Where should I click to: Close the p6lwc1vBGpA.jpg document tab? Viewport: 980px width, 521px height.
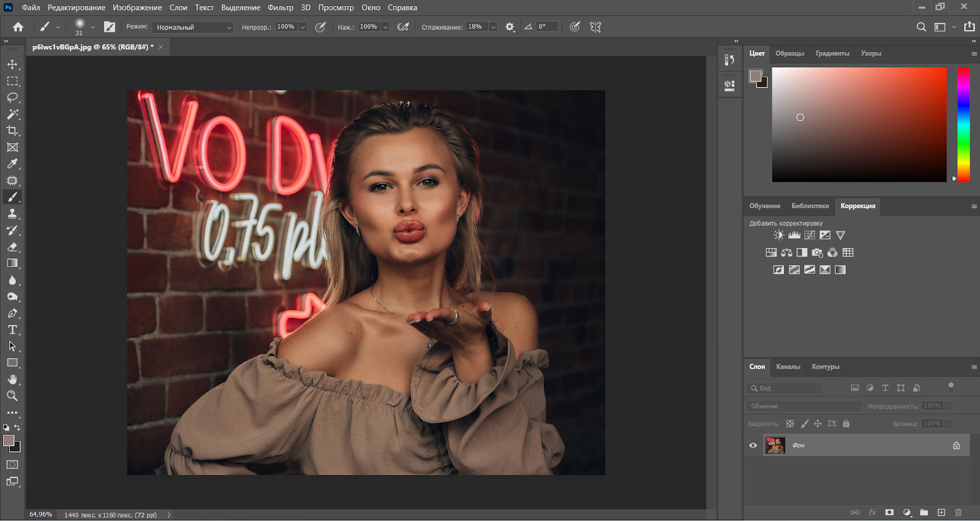161,47
